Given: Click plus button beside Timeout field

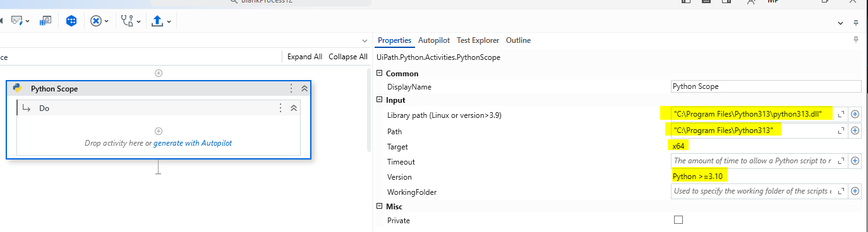Looking at the screenshot, I should coord(855,161).
